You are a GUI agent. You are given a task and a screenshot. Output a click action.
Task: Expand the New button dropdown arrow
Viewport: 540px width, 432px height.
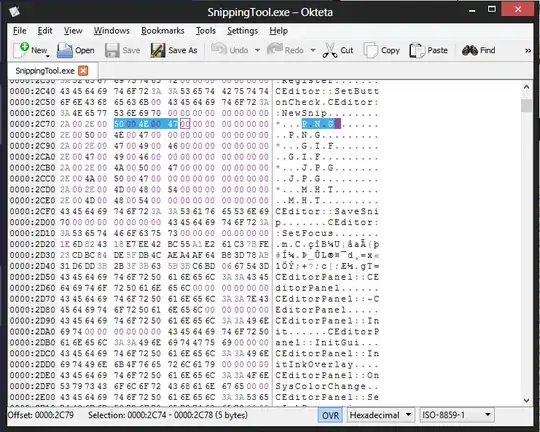pyautogui.click(x=48, y=56)
